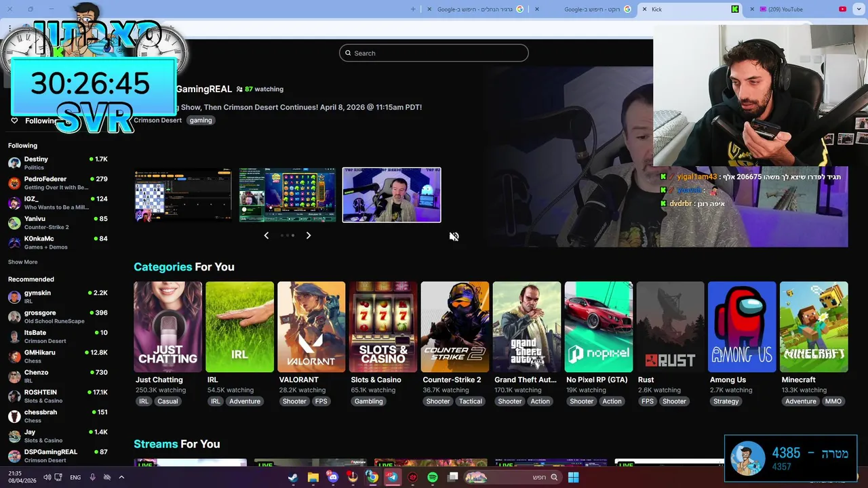Screen dimensions: 868x488
Task: Open Task View from the taskbar
Action: [452, 477]
